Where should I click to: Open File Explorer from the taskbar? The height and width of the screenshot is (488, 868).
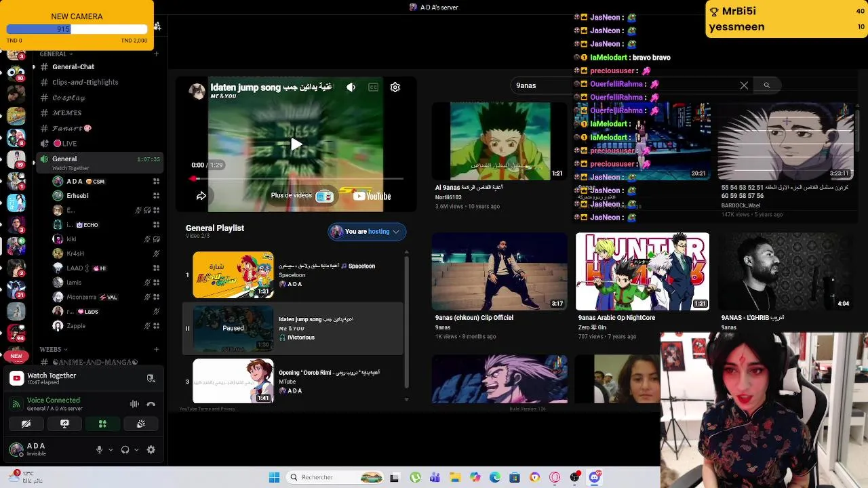[455, 477]
